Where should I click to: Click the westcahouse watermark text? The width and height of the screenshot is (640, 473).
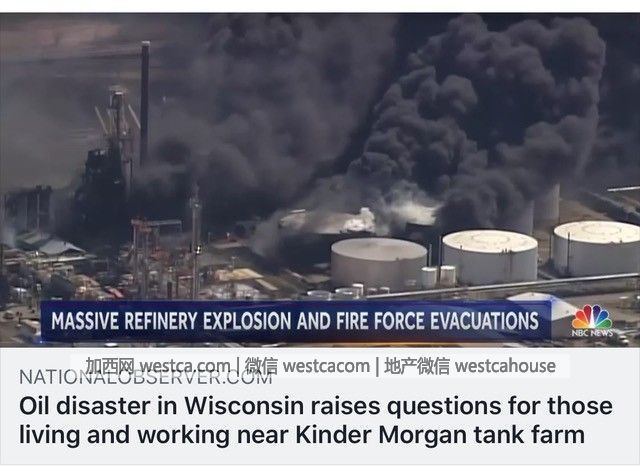[x=505, y=366]
